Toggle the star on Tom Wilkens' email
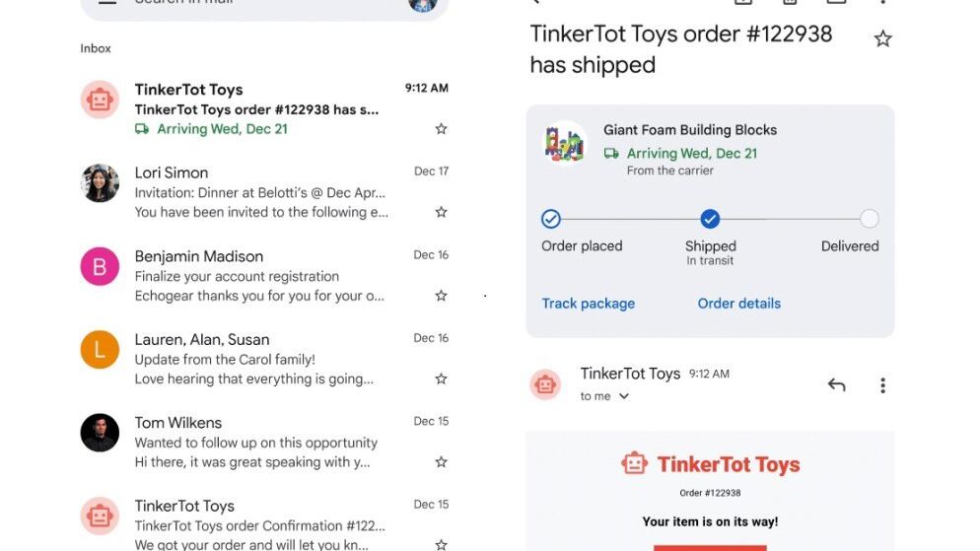This screenshot has height=551, width=980. click(x=441, y=461)
